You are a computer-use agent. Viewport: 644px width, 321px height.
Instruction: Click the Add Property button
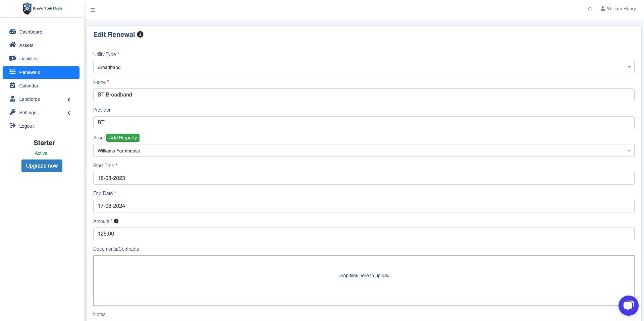click(123, 138)
